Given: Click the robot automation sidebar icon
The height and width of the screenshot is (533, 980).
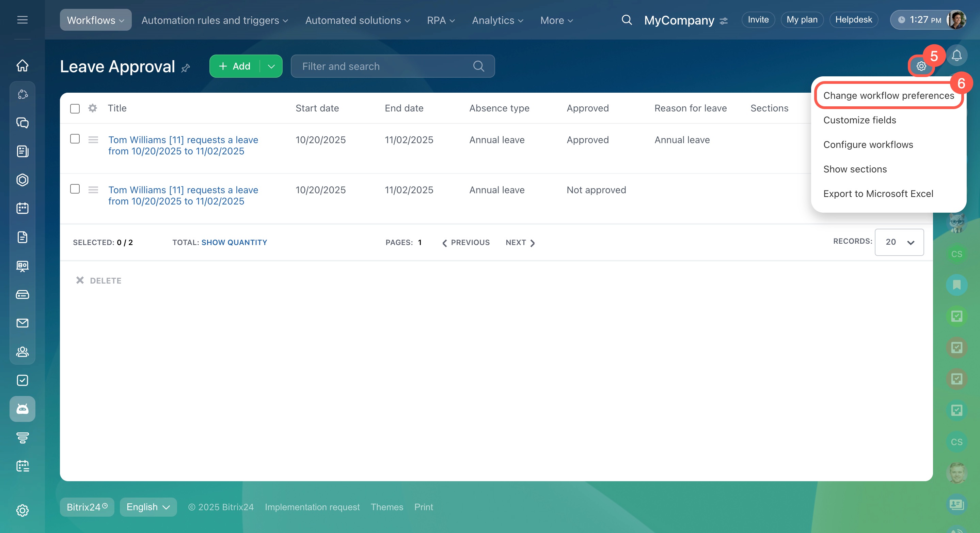Looking at the screenshot, I should [22, 409].
